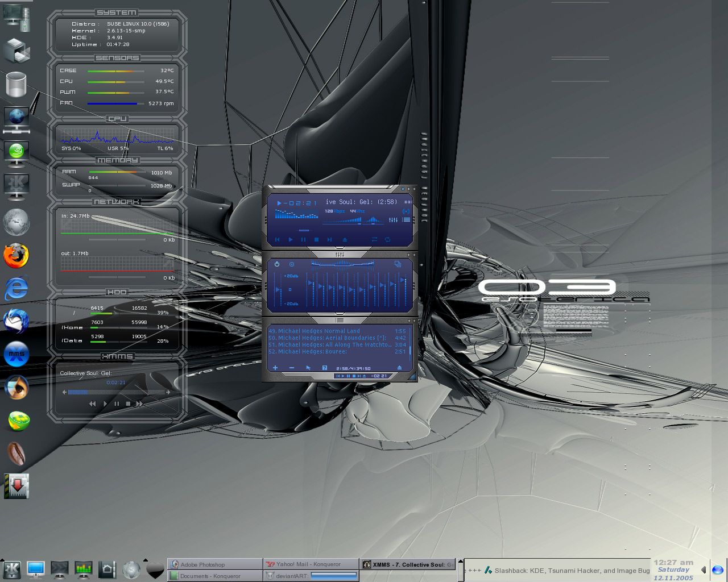This screenshot has height=582, width=728.
Task: Pause in the desktop XMMS widget
Action: (x=117, y=404)
